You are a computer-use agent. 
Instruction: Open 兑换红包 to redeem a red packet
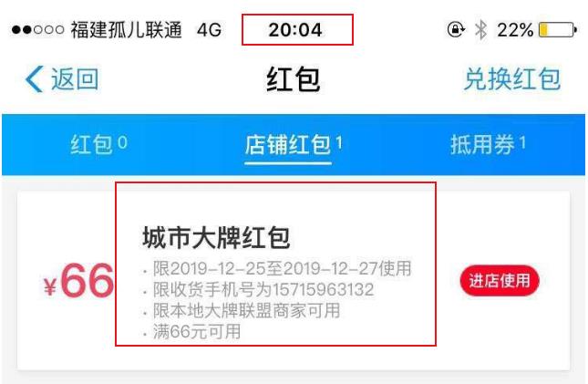point(512,79)
